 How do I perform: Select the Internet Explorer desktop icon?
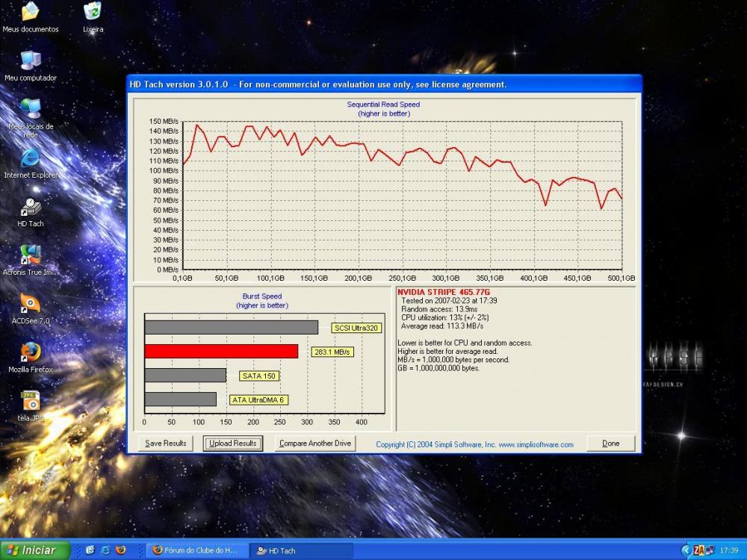tap(31, 159)
